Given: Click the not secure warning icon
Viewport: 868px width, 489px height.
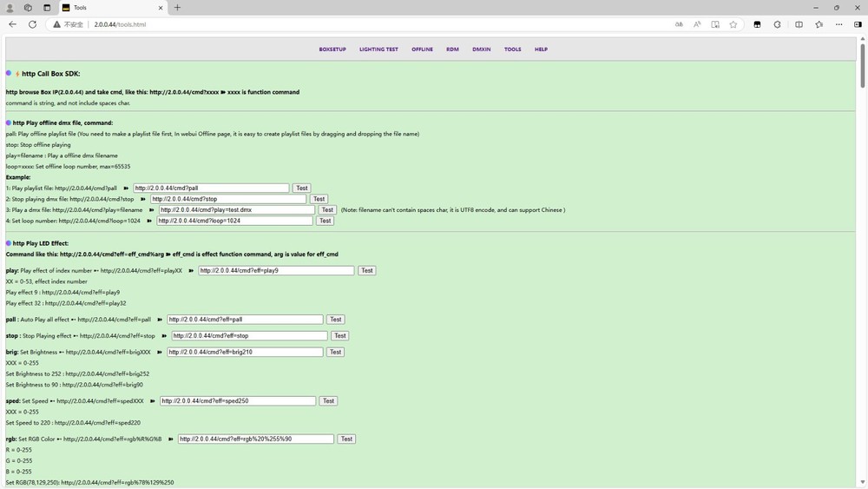Looking at the screenshot, I should (57, 24).
